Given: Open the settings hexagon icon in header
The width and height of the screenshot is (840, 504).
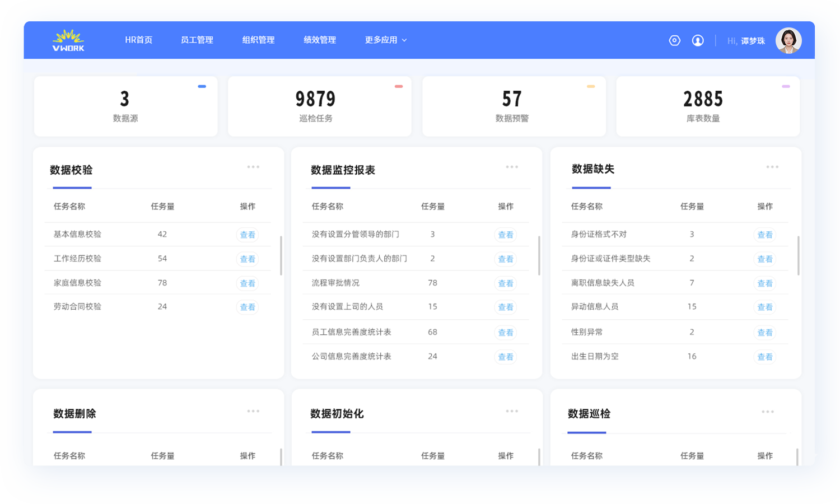Looking at the screenshot, I should [x=675, y=40].
